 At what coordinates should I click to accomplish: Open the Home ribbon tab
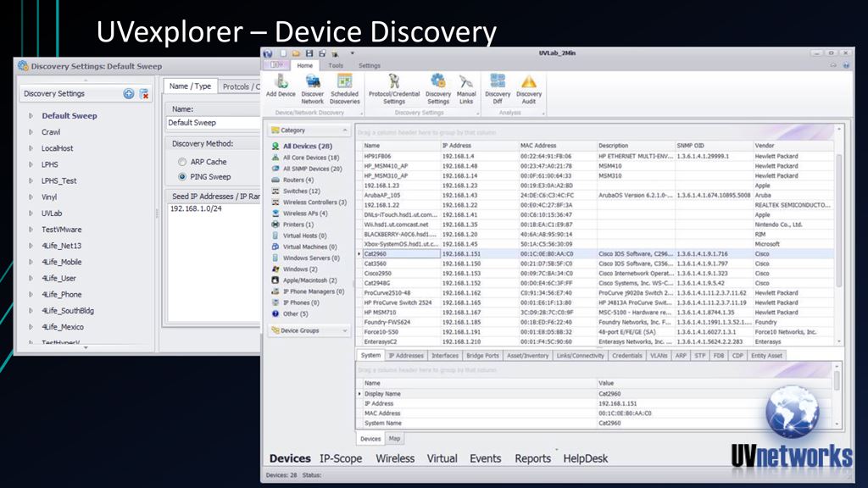pyautogui.click(x=304, y=65)
